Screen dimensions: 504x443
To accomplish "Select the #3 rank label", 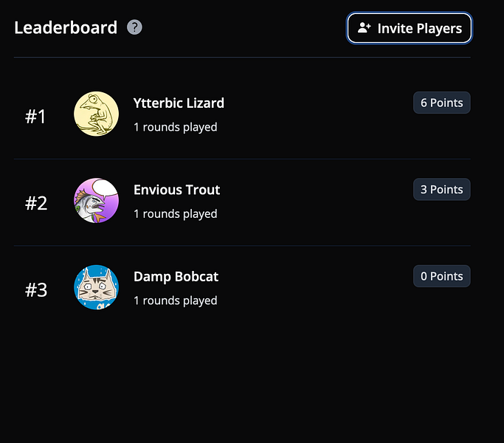I will [36, 290].
